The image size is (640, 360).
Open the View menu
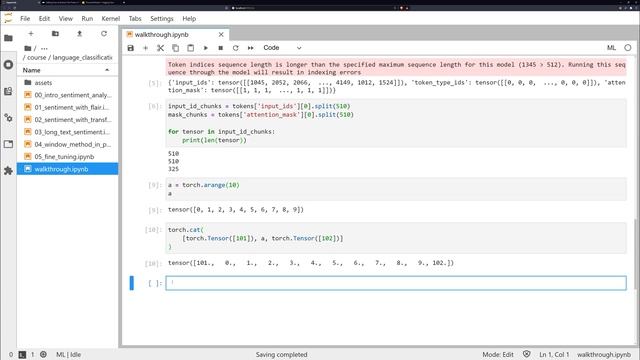(65, 19)
